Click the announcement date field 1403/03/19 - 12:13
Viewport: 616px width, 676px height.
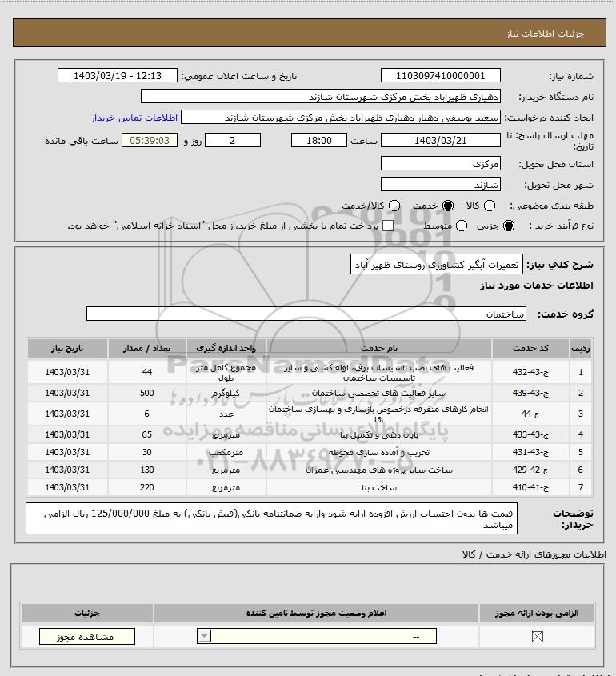pos(118,75)
